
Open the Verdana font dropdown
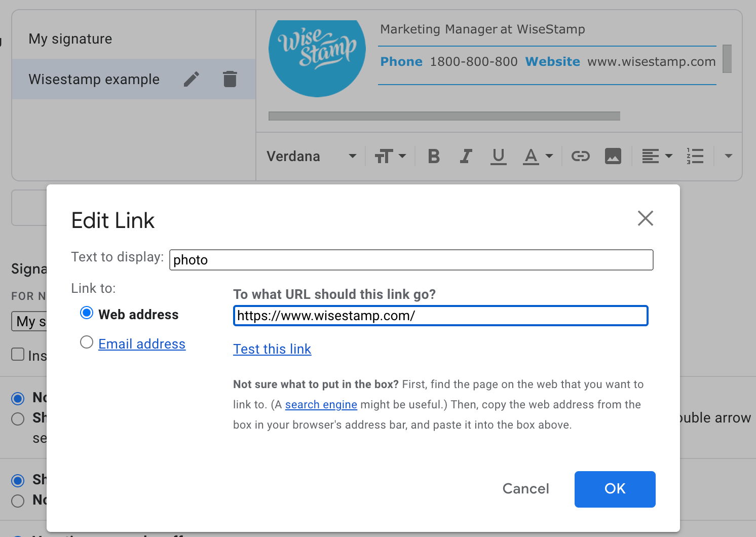[311, 156]
